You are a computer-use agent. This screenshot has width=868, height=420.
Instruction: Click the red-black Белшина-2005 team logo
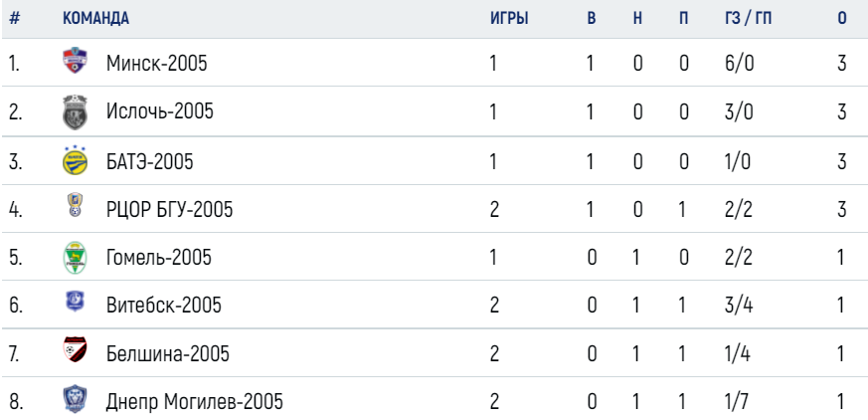(x=75, y=349)
